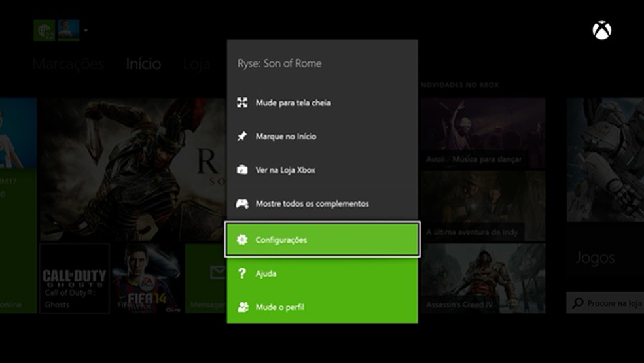The width and height of the screenshot is (644, 363).
Task: Switch to the Início tab
Action: (143, 63)
